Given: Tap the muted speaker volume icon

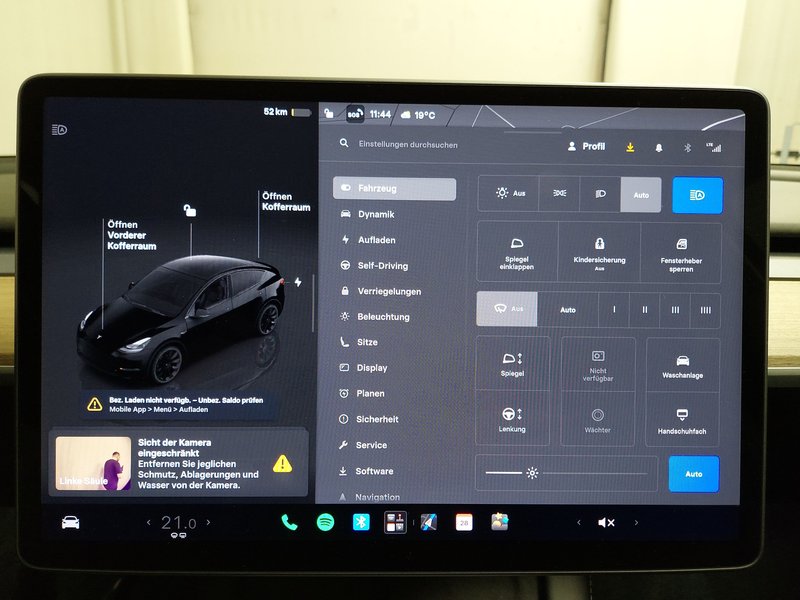Looking at the screenshot, I should [606, 522].
